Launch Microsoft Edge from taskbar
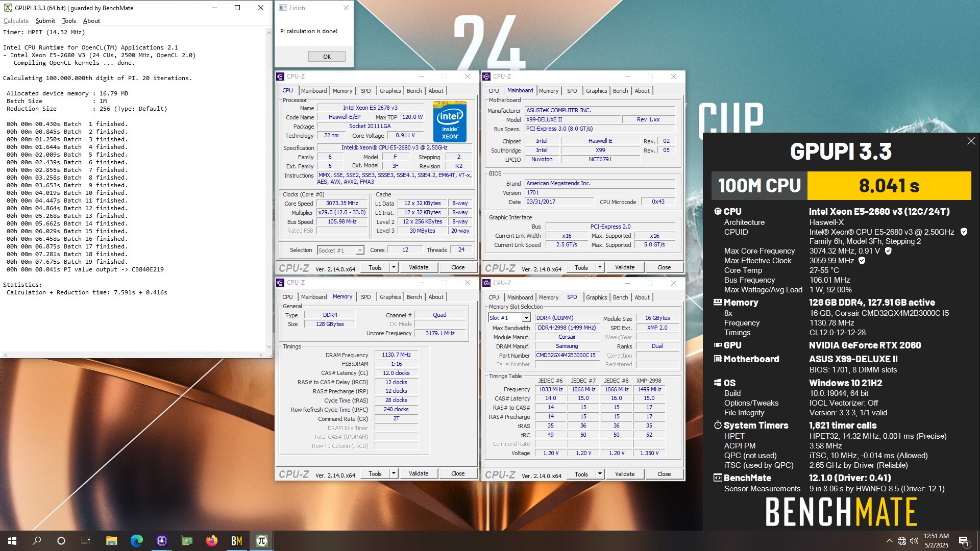 tap(136, 541)
